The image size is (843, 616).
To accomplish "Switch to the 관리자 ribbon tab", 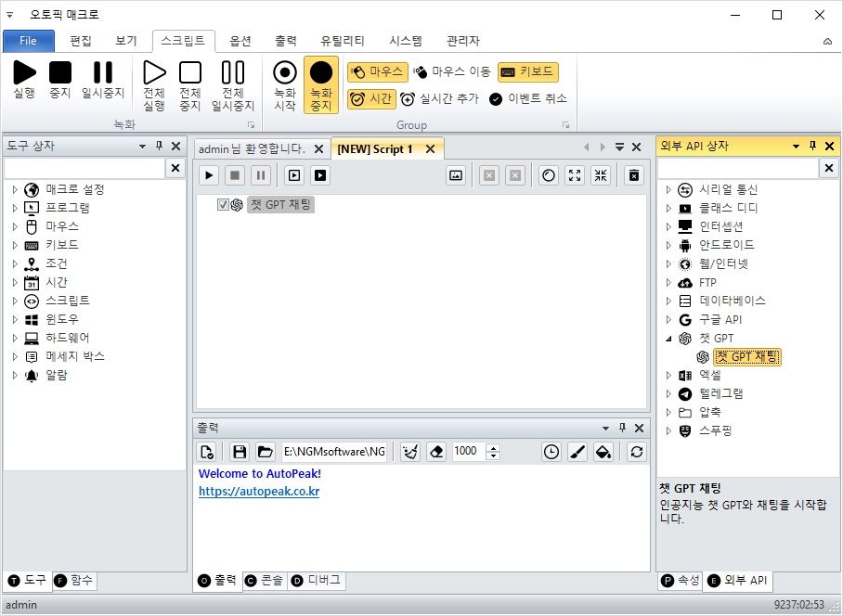I will click(463, 41).
